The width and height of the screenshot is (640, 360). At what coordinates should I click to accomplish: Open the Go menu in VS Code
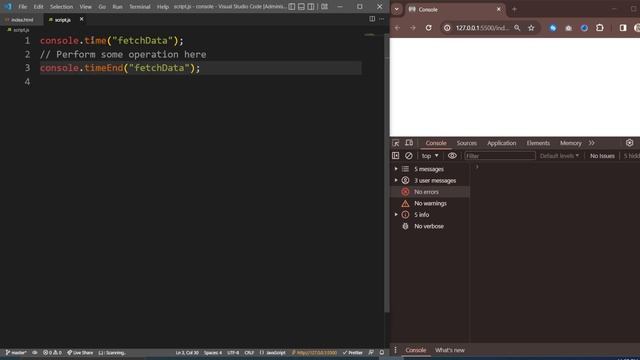(102, 7)
